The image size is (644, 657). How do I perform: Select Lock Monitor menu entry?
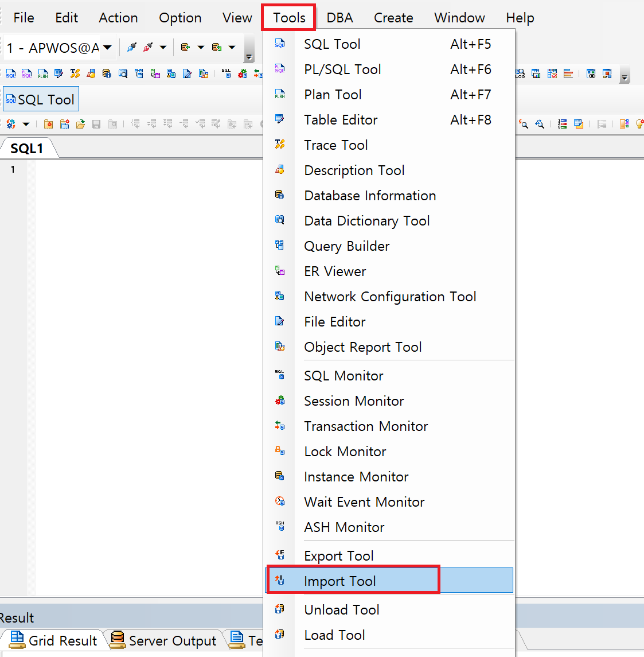coord(389,451)
